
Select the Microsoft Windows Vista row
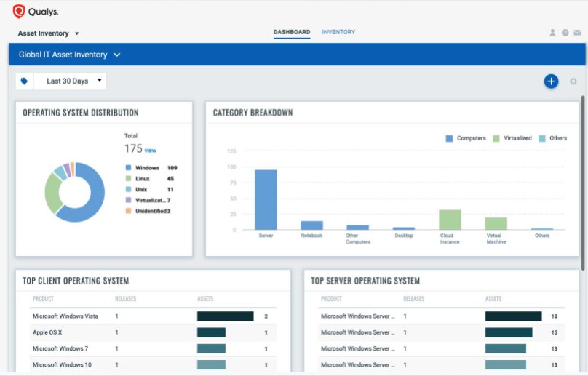tap(153, 316)
